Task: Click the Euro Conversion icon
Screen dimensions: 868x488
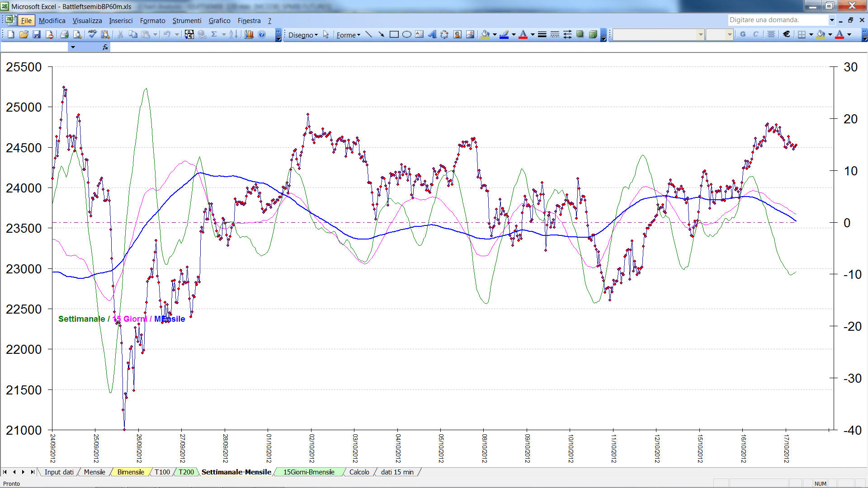Action: coord(189,34)
